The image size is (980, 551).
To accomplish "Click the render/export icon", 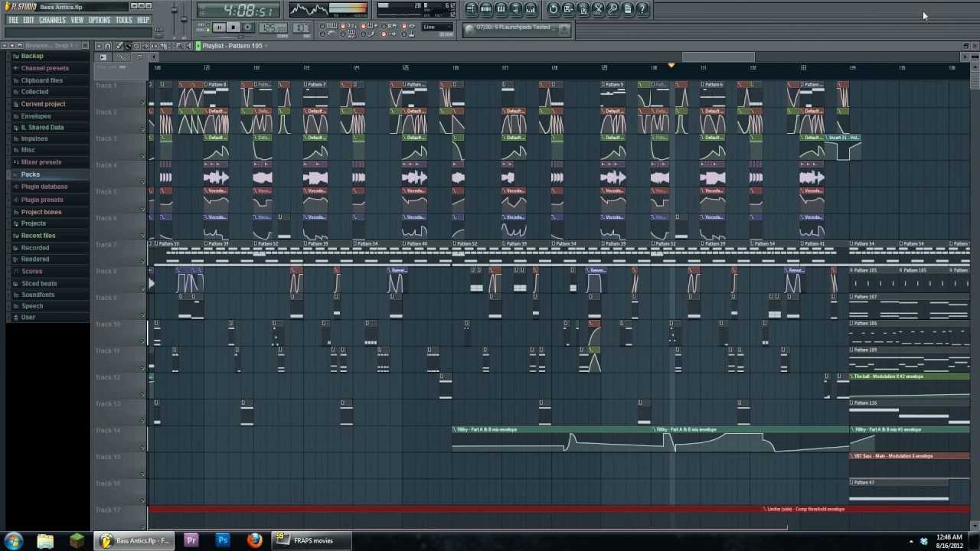I will [x=583, y=9].
